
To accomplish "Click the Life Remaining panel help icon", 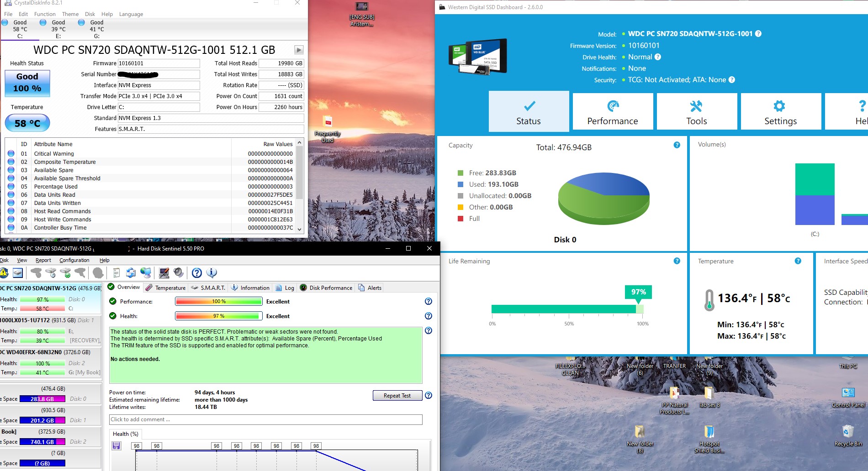I will 677,261.
